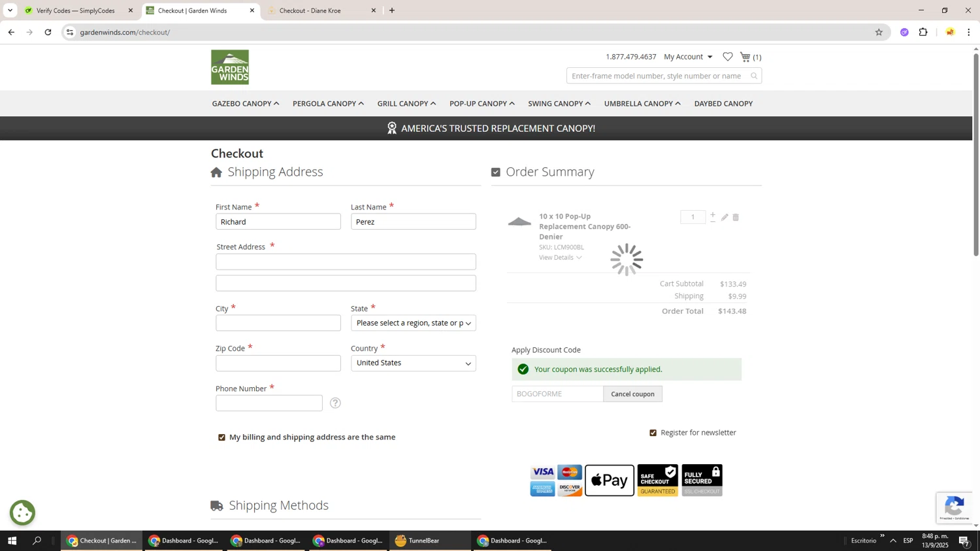This screenshot has width=980, height=551.
Task: Open the browser tab search dropdown
Action: pyautogui.click(x=10, y=10)
